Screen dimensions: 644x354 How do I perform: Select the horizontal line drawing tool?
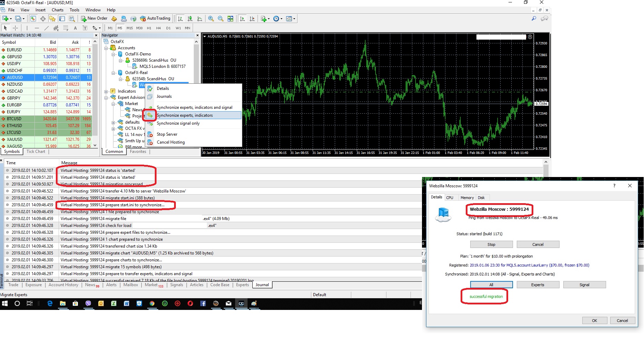pos(37,28)
